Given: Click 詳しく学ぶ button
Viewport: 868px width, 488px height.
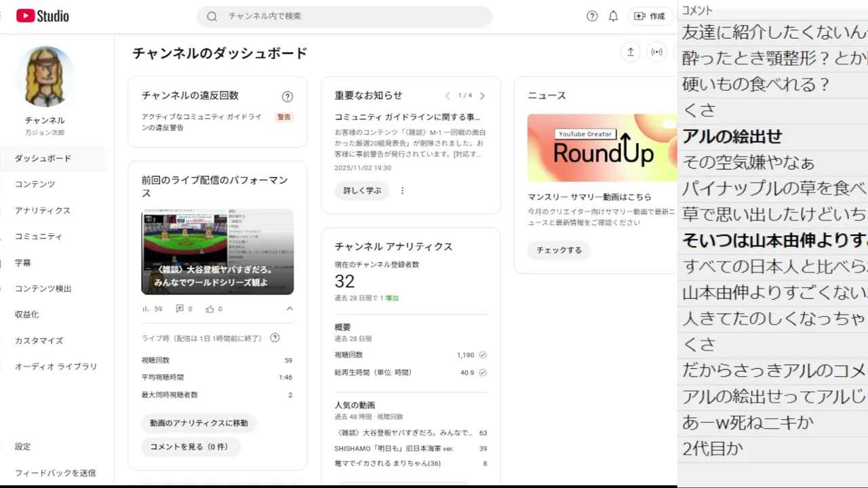Looking at the screenshot, I should coord(362,190).
